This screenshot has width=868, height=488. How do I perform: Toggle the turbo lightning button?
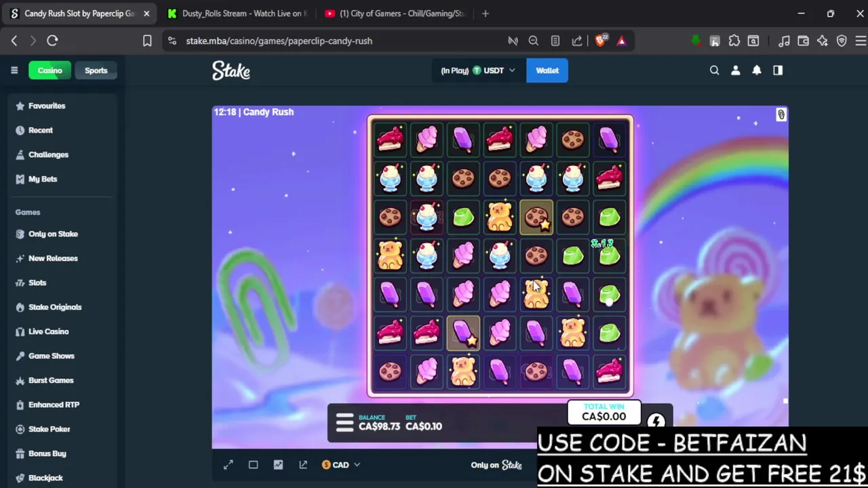pyautogui.click(x=656, y=422)
